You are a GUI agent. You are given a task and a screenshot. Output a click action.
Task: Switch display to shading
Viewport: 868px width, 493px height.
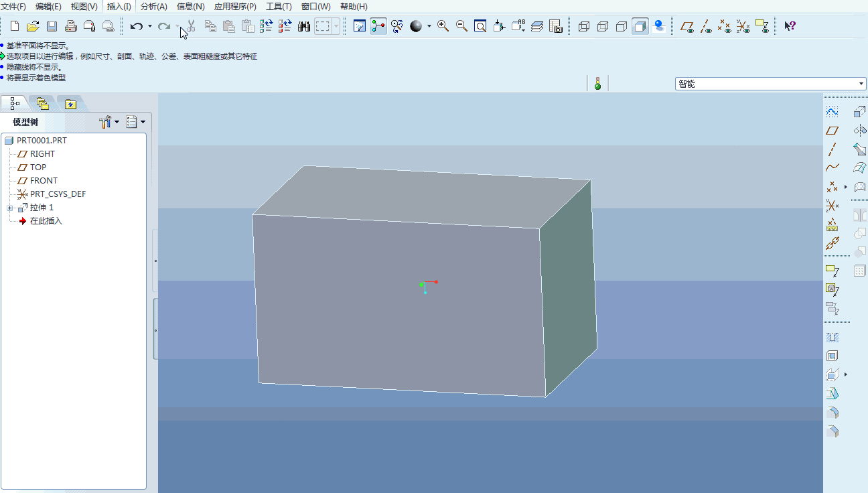640,26
